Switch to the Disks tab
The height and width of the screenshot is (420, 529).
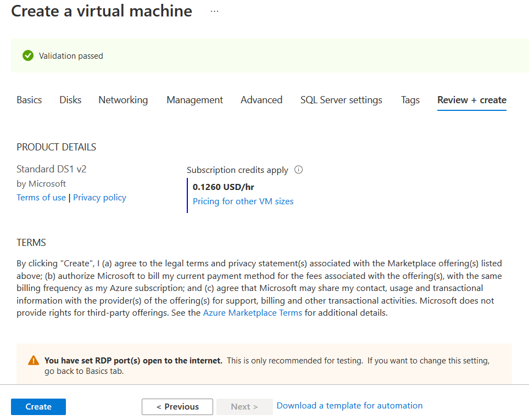[x=70, y=100]
